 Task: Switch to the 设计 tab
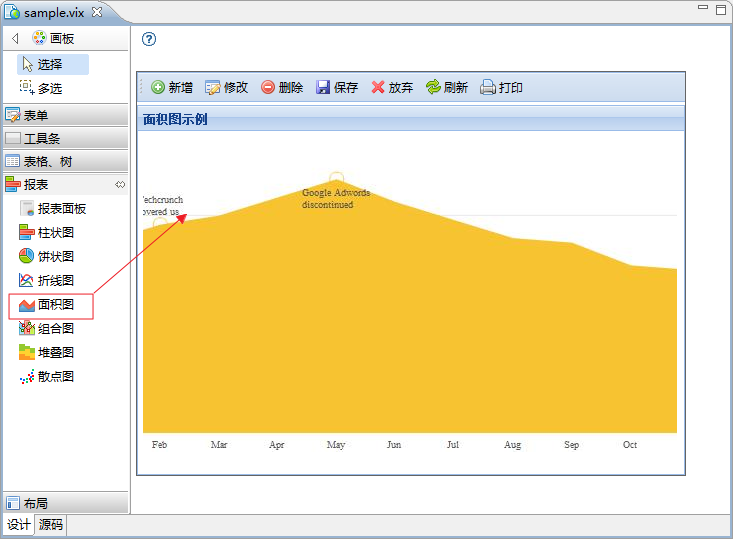tap(19, 525)
